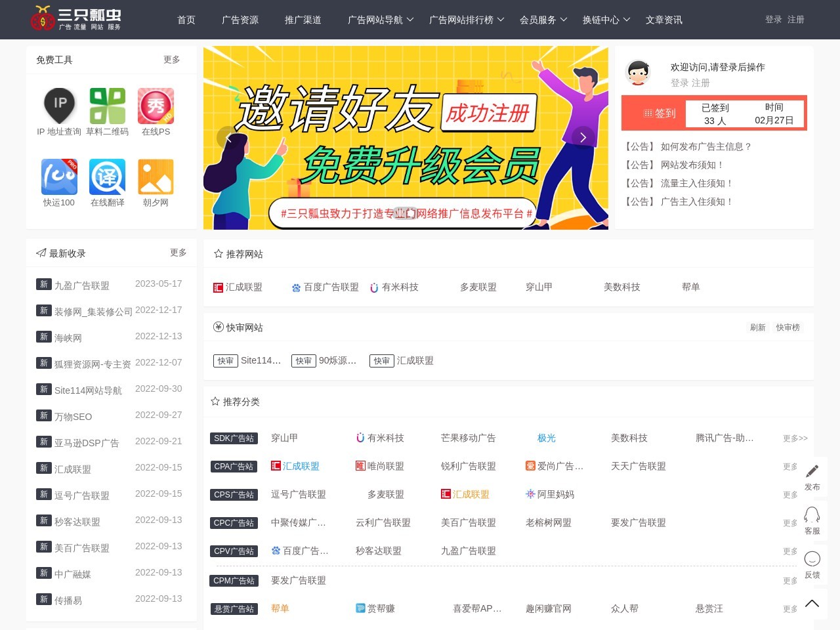Screen dimensions: 840x630
Task: Open the 在线翻译 translation tool icon
Action: [108, 177]
